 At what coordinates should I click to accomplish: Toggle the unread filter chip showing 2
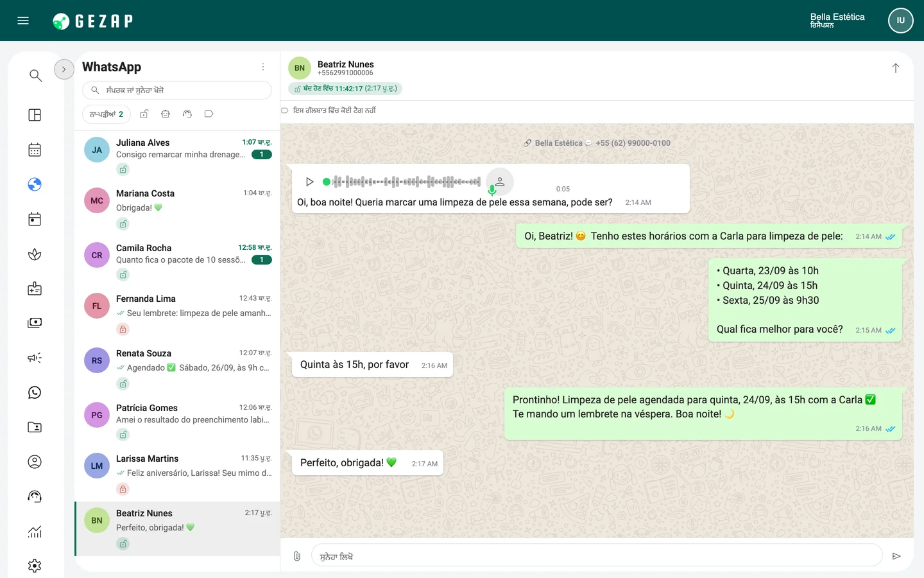coord(107,114)
